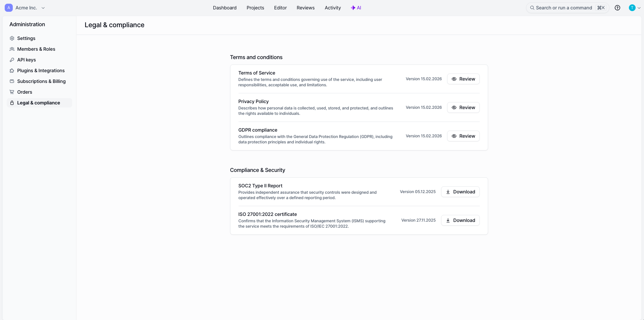Switch to the Editor tab

(281, 8)
